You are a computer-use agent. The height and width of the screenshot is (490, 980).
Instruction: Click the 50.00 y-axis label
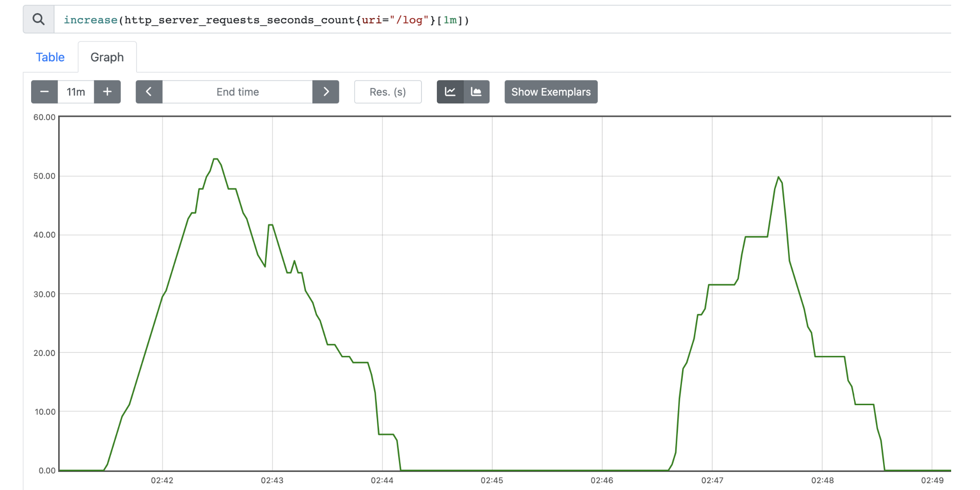[44, 176]
